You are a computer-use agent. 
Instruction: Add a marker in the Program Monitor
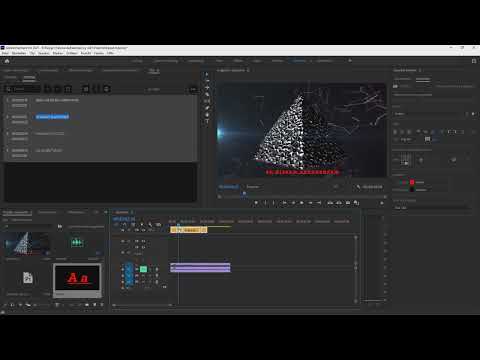point(256,203)
